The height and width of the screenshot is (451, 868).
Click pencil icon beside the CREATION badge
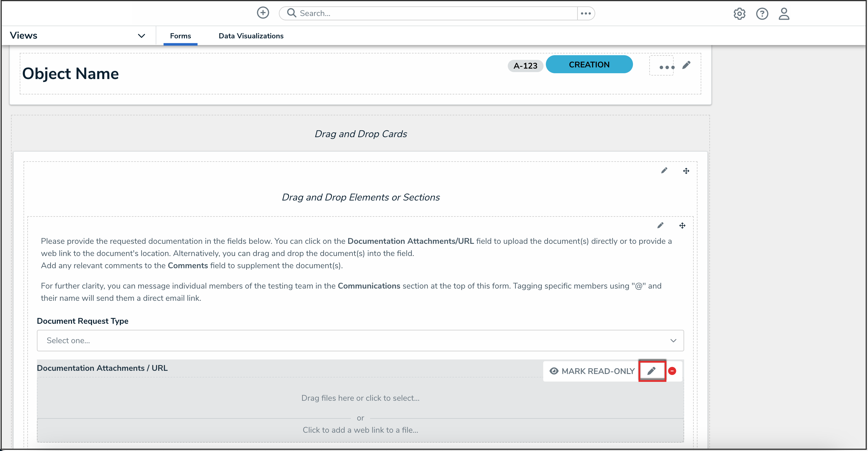tap(686, 65)
